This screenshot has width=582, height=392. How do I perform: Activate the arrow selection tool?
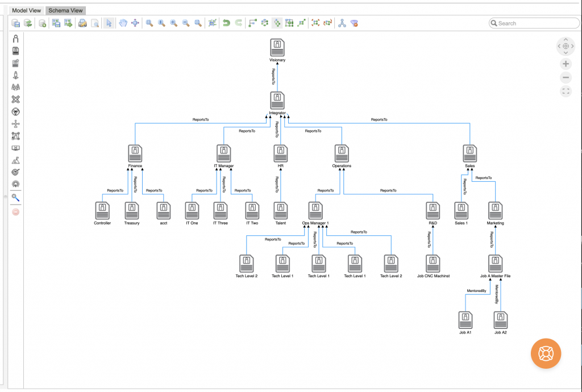109,23
